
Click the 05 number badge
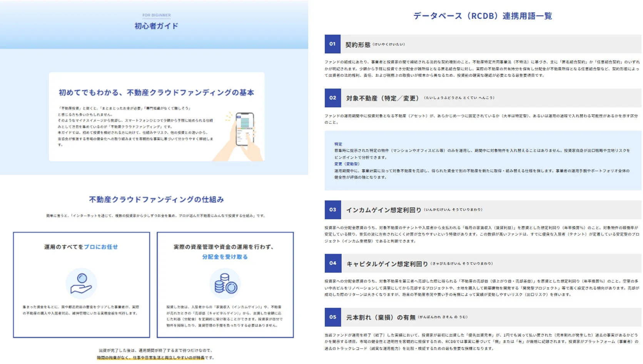pos(332,317)
